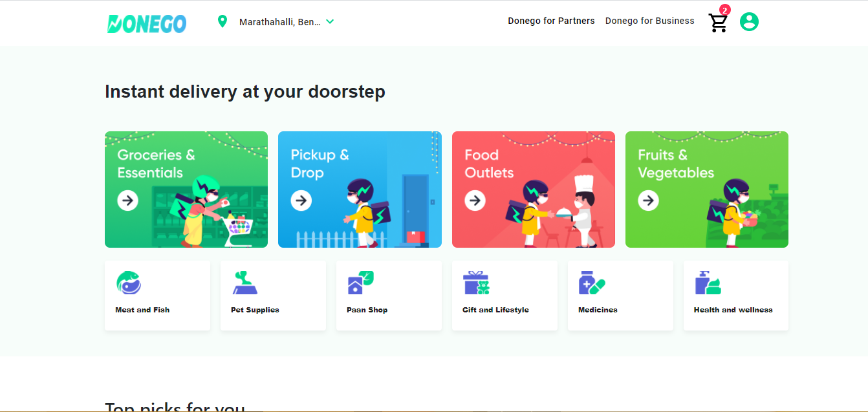Select the Pet Supplies label
The height and width of the screenshot is (412, 868).
pyautogui.click(x=255, y=310)
